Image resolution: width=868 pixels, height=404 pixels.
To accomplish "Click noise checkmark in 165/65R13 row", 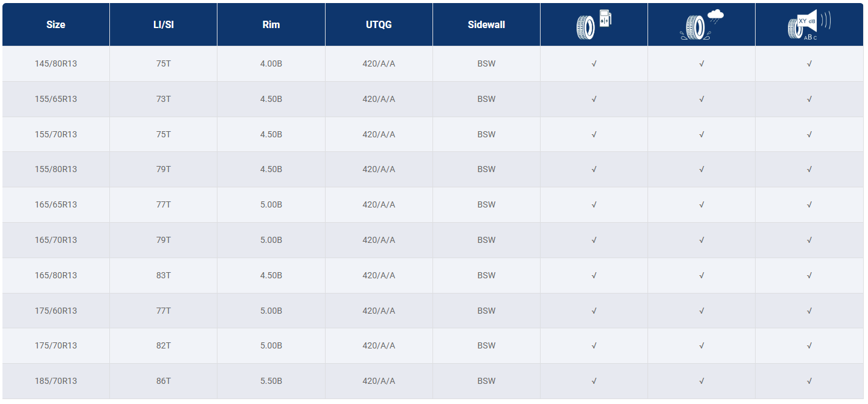I will point(809,204).
